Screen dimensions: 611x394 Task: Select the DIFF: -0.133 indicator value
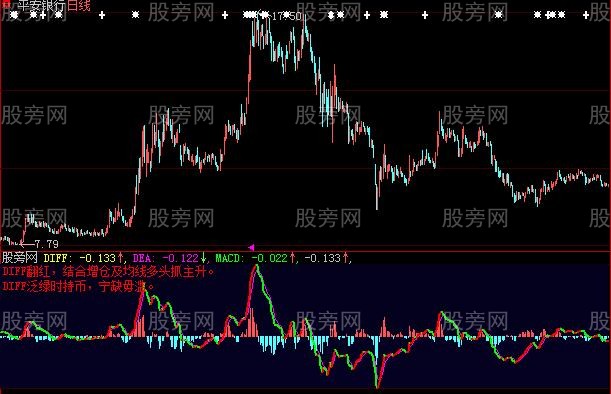point(79,258)
